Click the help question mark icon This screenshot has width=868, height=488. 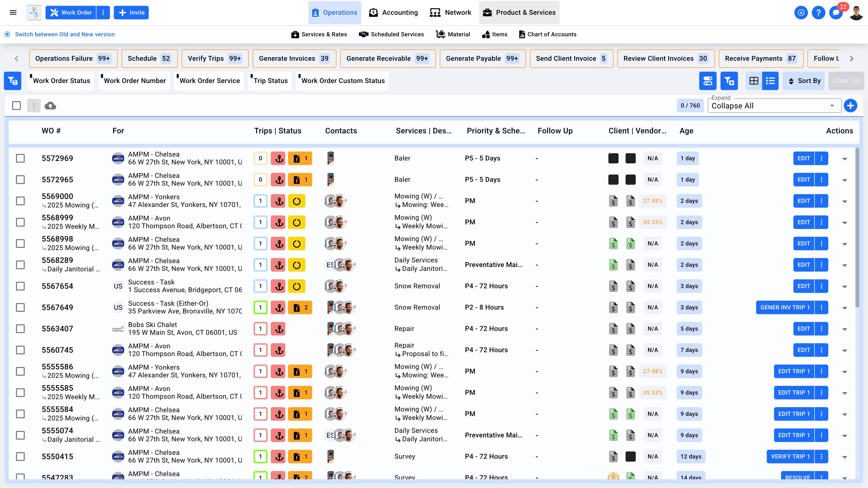818,13
